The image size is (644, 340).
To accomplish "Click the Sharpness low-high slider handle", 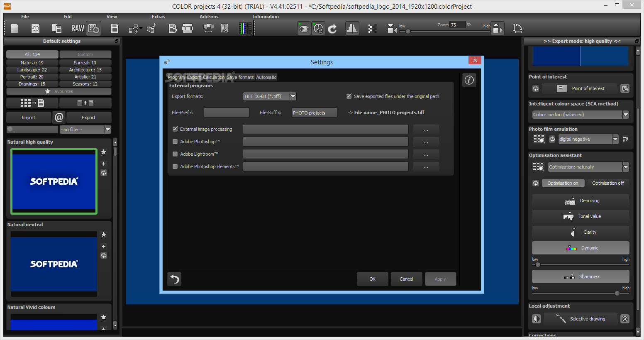I will [617, 293].
